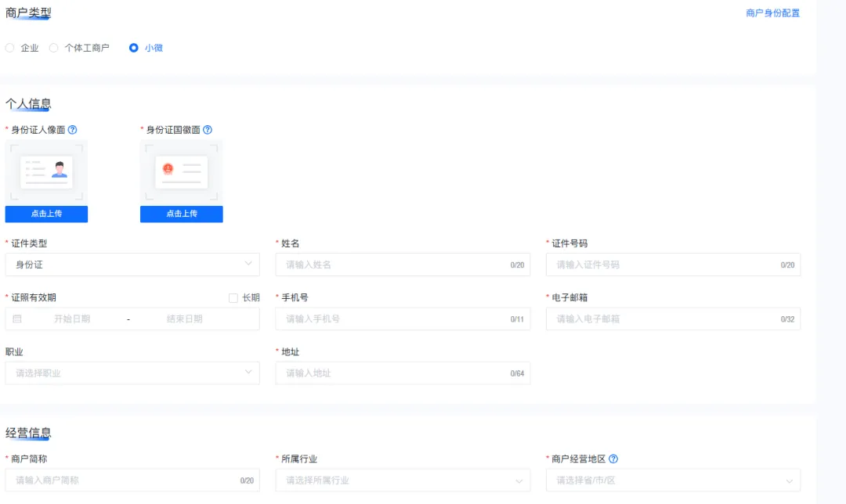846x504 pixels.
Task: Focus the 请输入商户简称 field
Action: point(132,481)
